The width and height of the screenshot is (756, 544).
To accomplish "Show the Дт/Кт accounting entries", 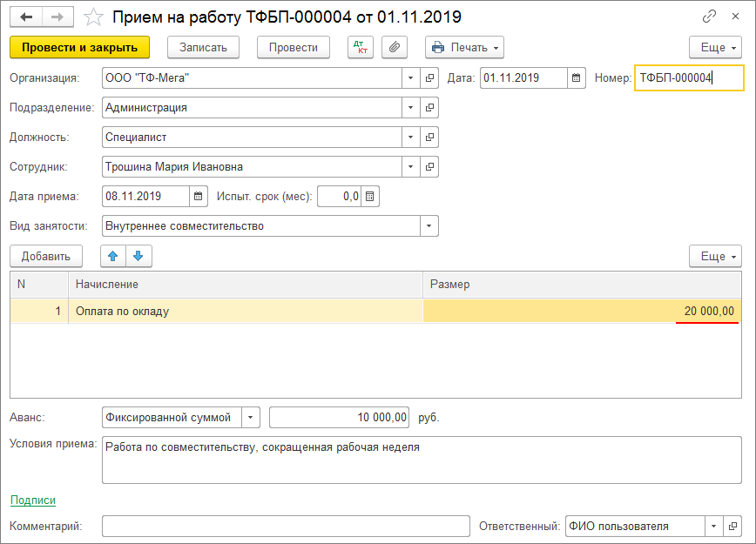I will tap(361, 47).
